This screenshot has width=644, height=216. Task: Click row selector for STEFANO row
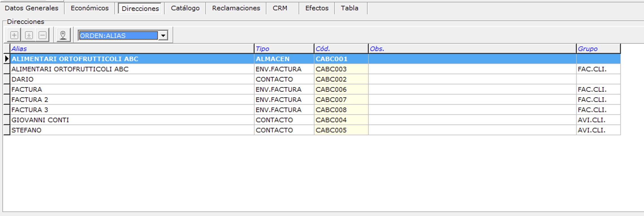click(7, 130)
